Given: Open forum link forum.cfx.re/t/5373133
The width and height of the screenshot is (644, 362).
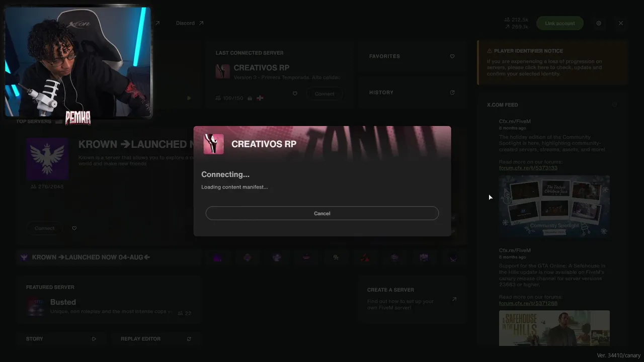Looking at the screenshot, I should point(528,168).
